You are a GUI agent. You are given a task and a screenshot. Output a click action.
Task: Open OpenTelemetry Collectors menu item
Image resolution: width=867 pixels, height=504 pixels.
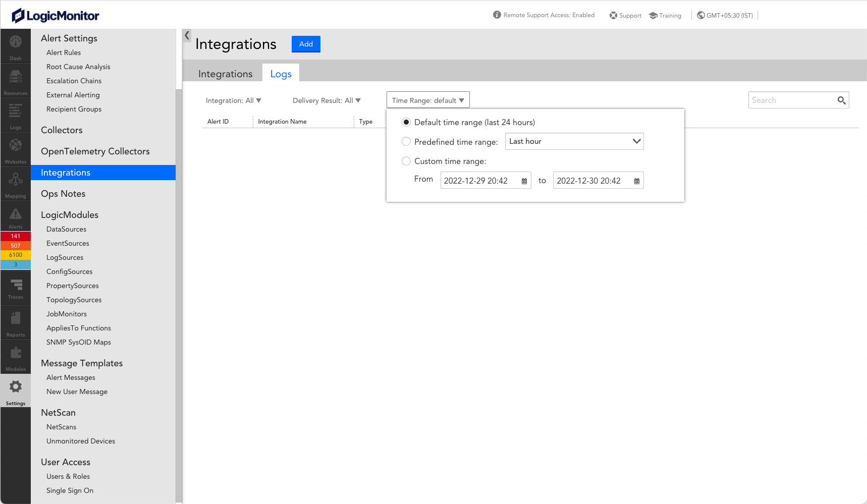[95, 151]
